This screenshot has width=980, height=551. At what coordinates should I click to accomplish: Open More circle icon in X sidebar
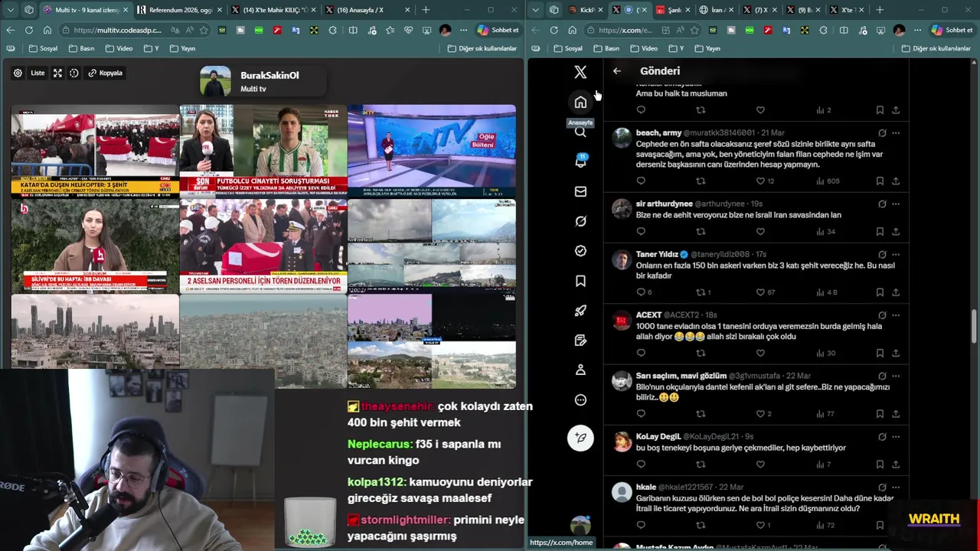[580, 400]
